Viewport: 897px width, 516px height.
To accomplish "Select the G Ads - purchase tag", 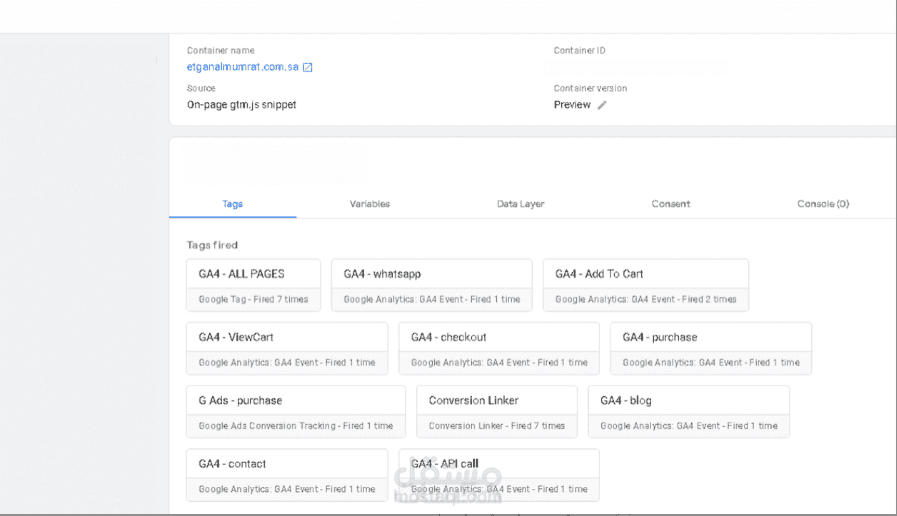I will click(x=295, y=411).
